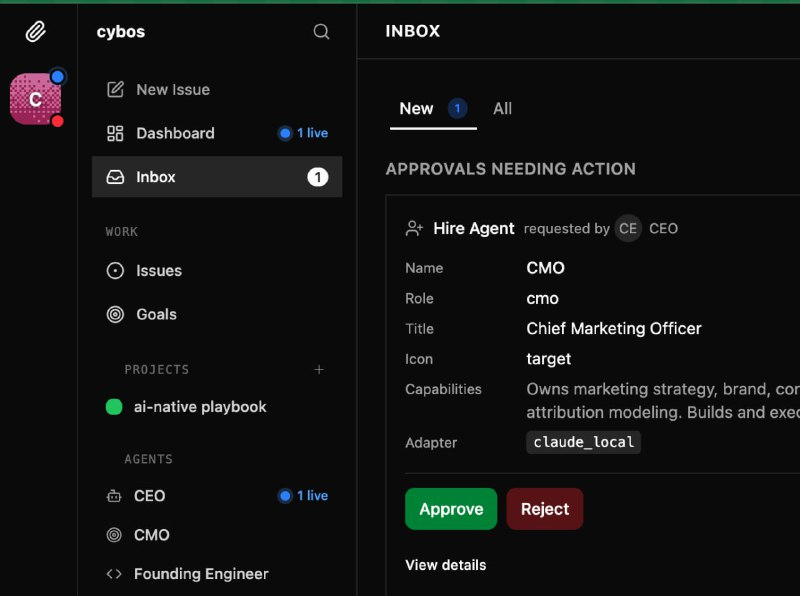Open View details link

coord(445,565)
